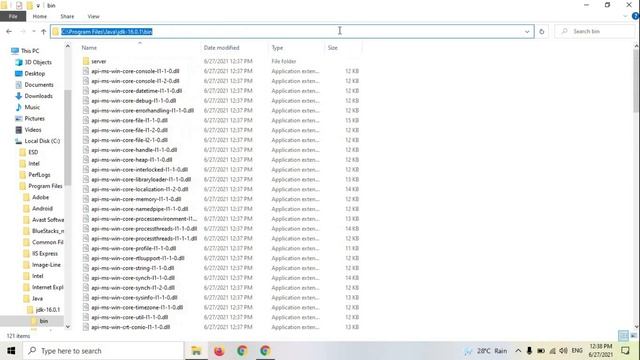Open 3D Objects in navigation pane
Viewport: 640px width, 360px height.
point(38,62)
